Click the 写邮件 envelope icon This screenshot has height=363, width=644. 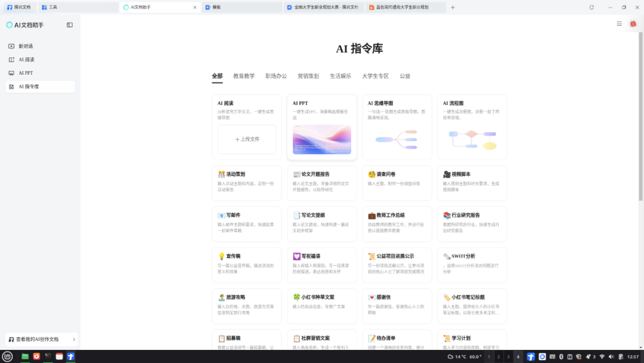pyautogui.click(x=221, y=216)
